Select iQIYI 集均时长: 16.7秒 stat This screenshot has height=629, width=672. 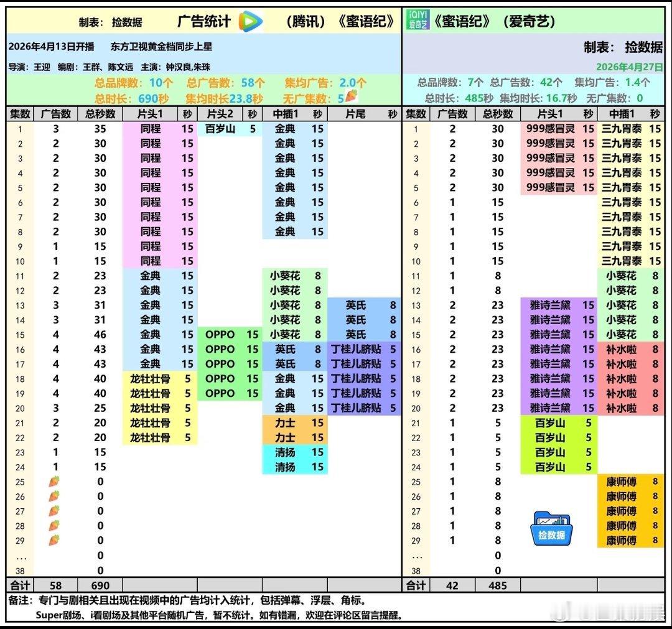(x=538, y=98)
